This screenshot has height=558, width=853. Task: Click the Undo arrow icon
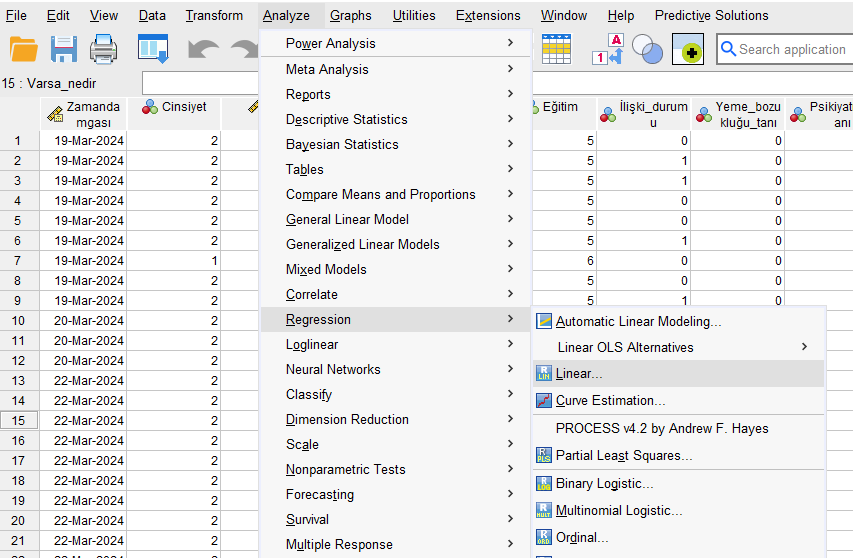(204, 49)
